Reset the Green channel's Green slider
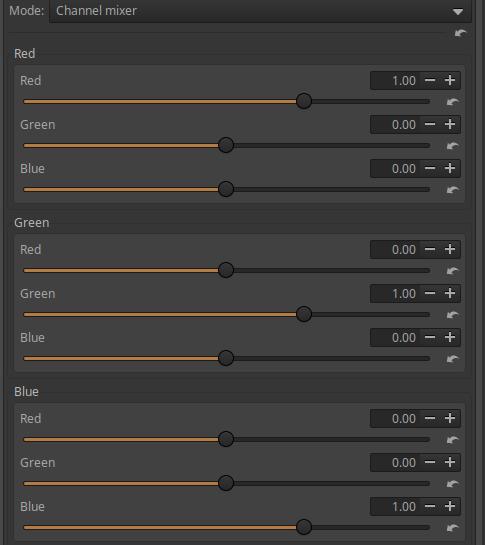This screenshot has height=545, width=485. coord(452,315)
